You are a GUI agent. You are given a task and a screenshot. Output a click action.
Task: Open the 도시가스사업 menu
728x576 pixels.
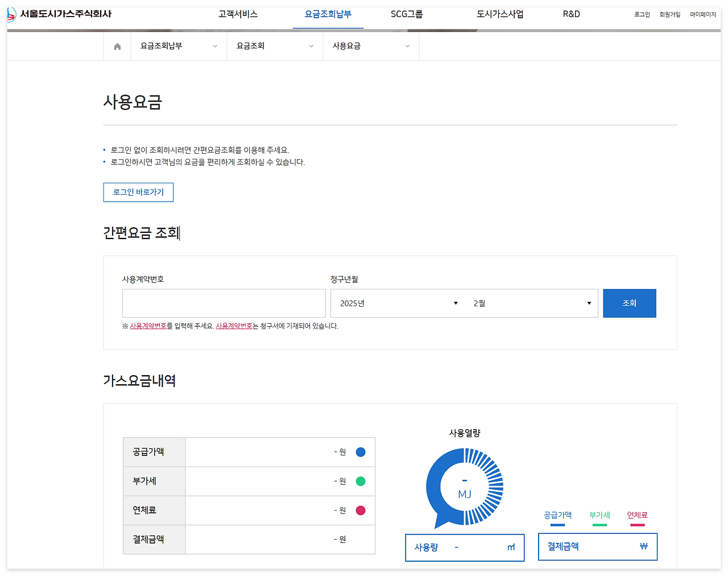tap(500, 14)
